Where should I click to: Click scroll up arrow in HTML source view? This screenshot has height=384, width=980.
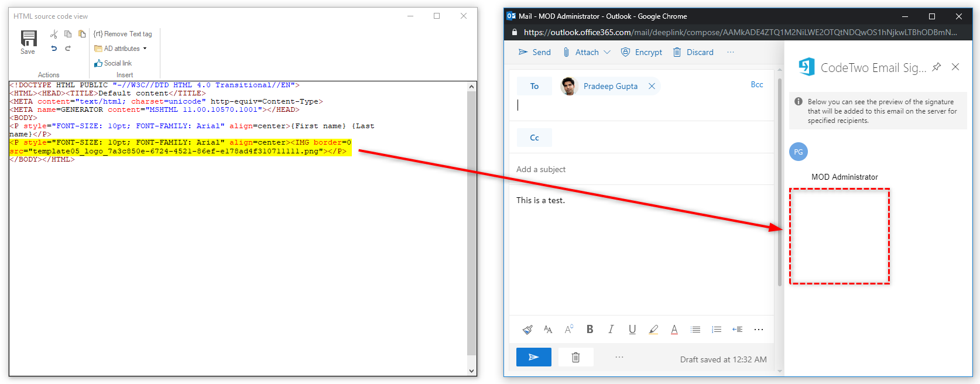point(472,86)
